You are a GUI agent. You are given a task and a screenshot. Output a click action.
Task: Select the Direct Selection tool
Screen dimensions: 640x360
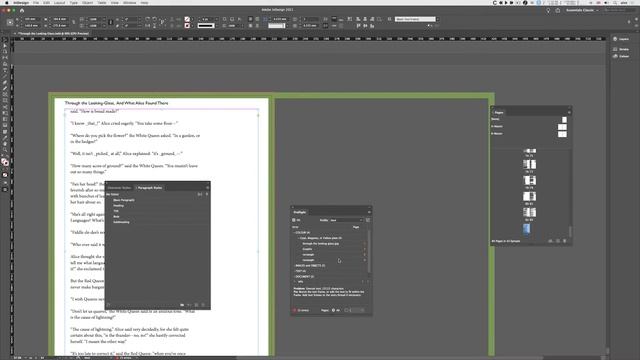pyautogui.click(x=5, y=46)
